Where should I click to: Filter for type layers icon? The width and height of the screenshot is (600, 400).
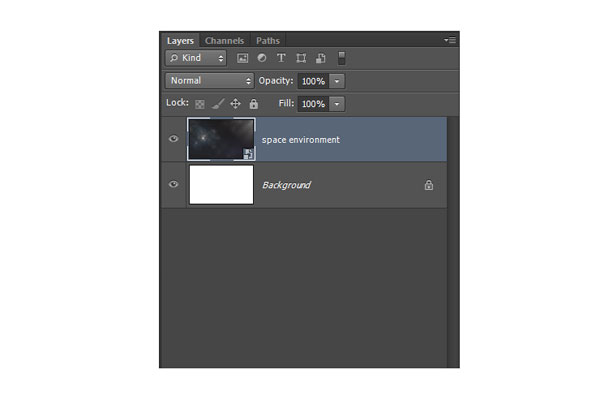[281, 58]
